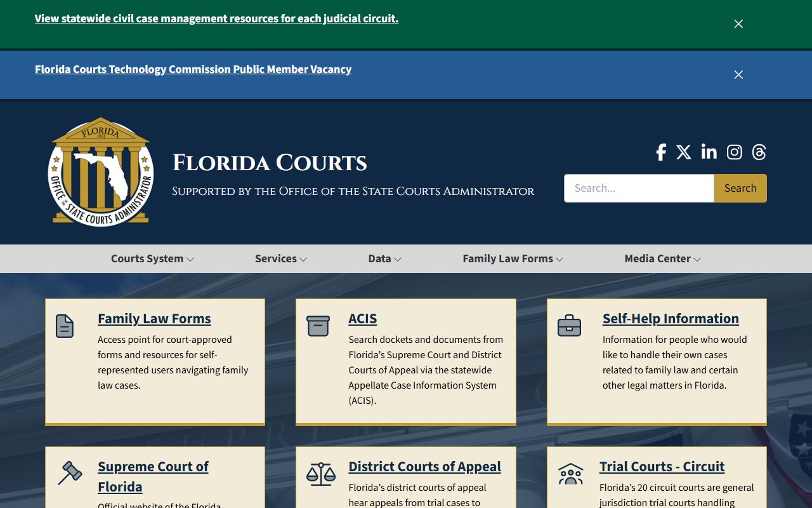The width and height of the screenshot is (812, 508).
Task: Open the ACIS card link
Action: (363, 319)
